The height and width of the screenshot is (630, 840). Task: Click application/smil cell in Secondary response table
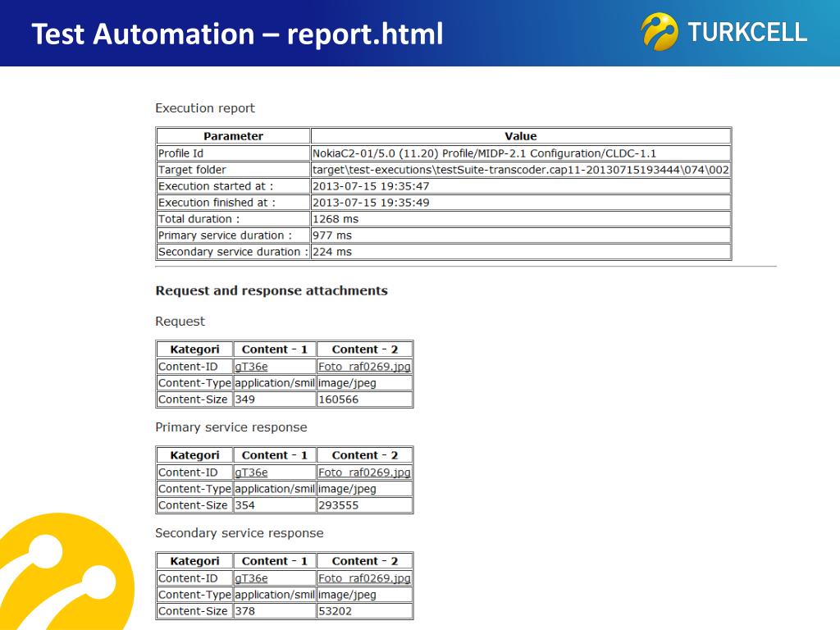click(x=275, y=595)
